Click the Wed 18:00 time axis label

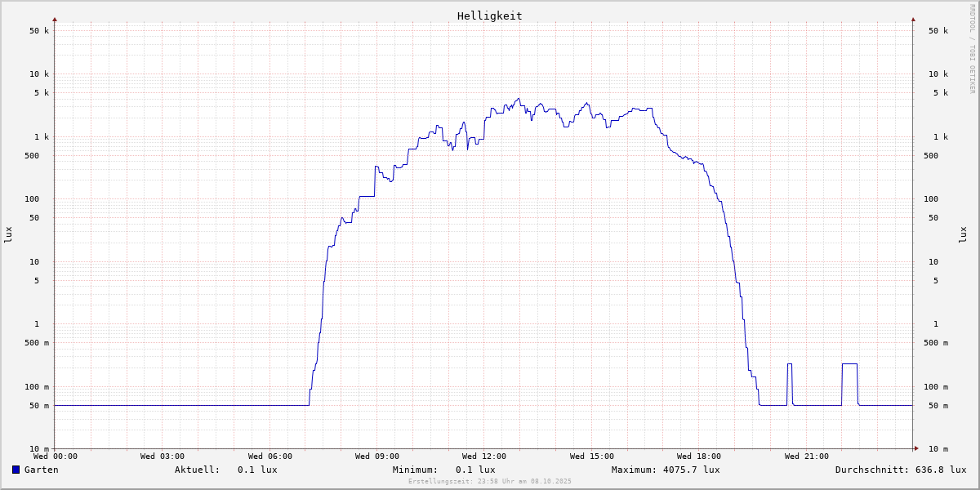[698, 457]
